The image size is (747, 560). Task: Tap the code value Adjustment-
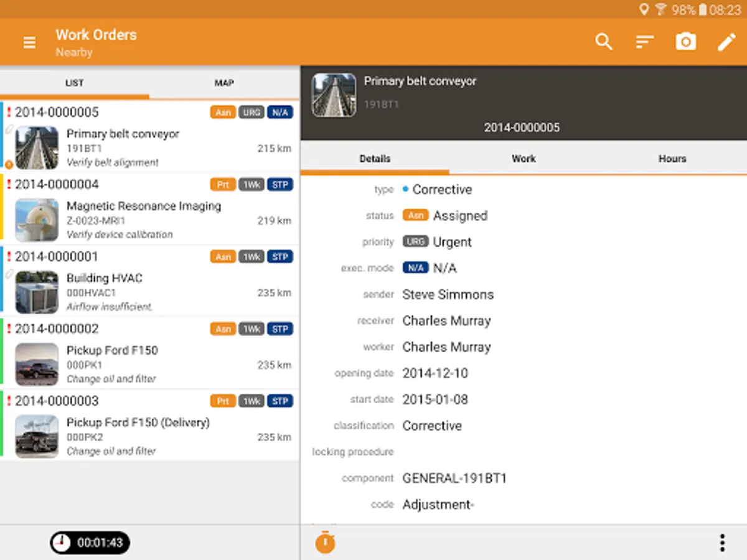[438, 505]
